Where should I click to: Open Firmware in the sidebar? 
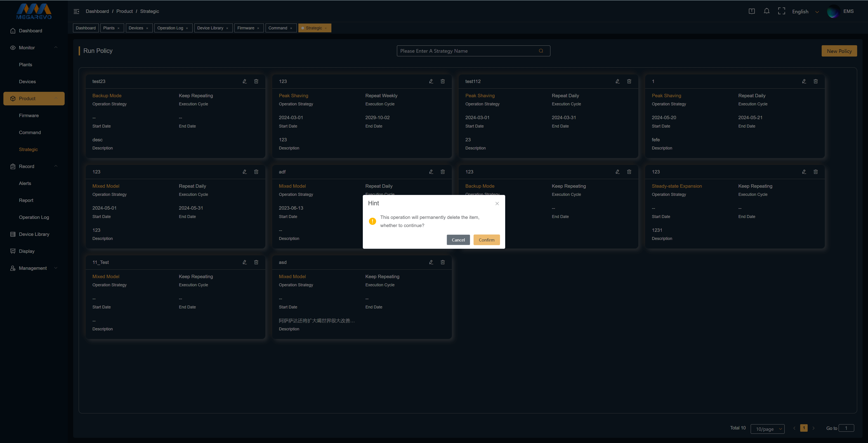pyautogui.click(x=34, y=115)
